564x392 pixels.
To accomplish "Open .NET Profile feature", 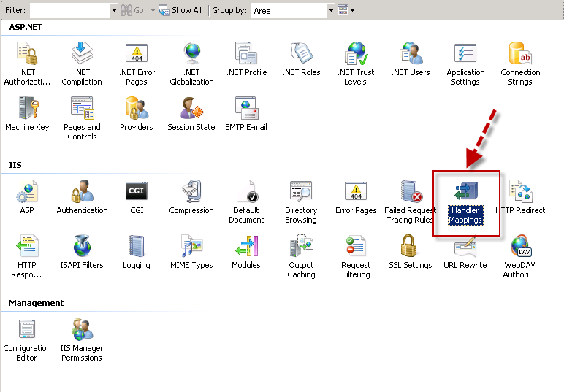I will [246, 59].
